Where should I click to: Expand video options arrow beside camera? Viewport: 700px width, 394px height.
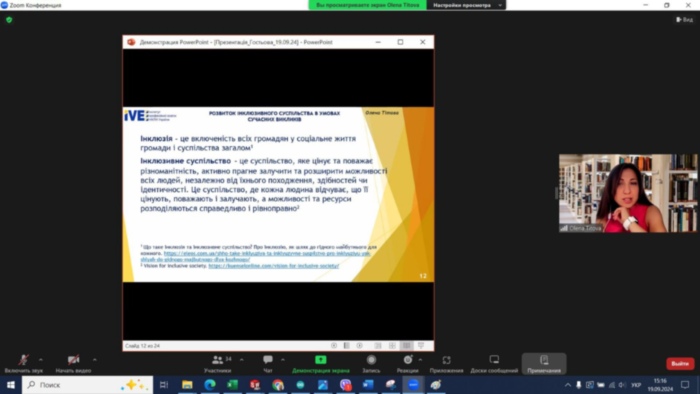coord(95,359)
